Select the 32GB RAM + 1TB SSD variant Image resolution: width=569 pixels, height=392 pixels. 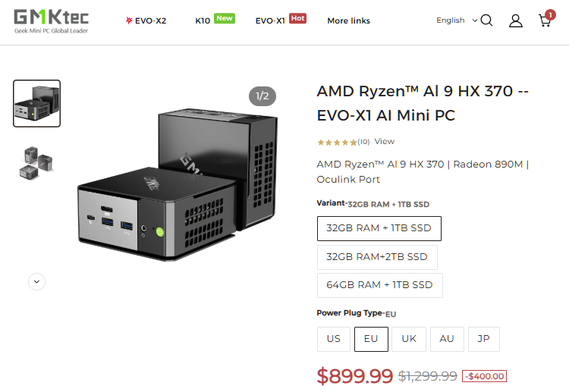point(379,228)
